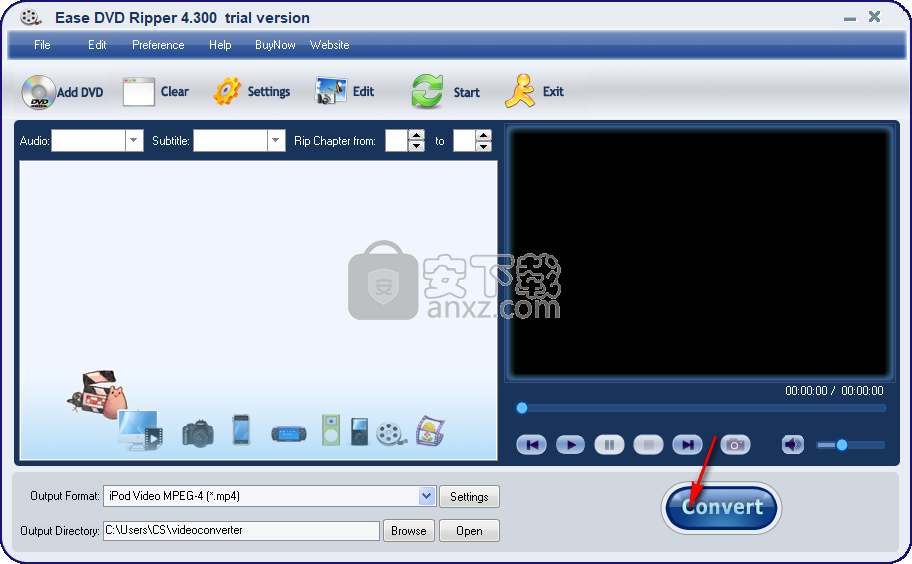Image resolution: width=912 pixels, height=564 pixels.
Task: Take a snapshot with camera button
Action: 735,445
